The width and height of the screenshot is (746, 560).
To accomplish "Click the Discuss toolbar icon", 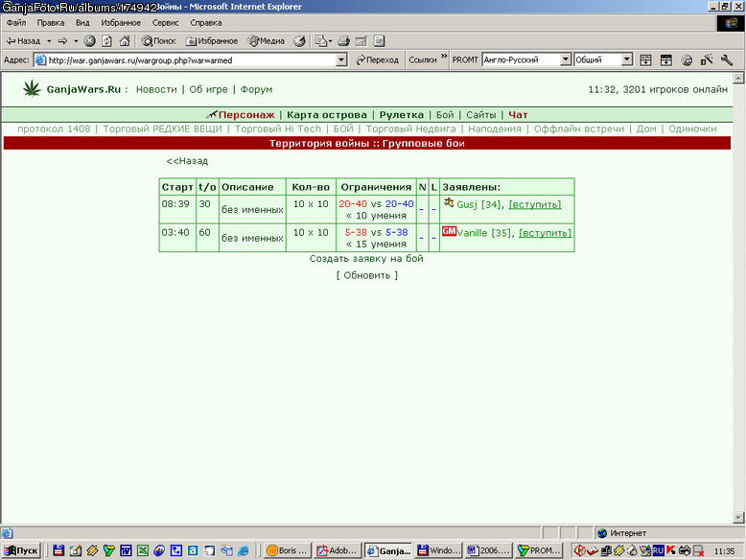I will click(379, 41).
